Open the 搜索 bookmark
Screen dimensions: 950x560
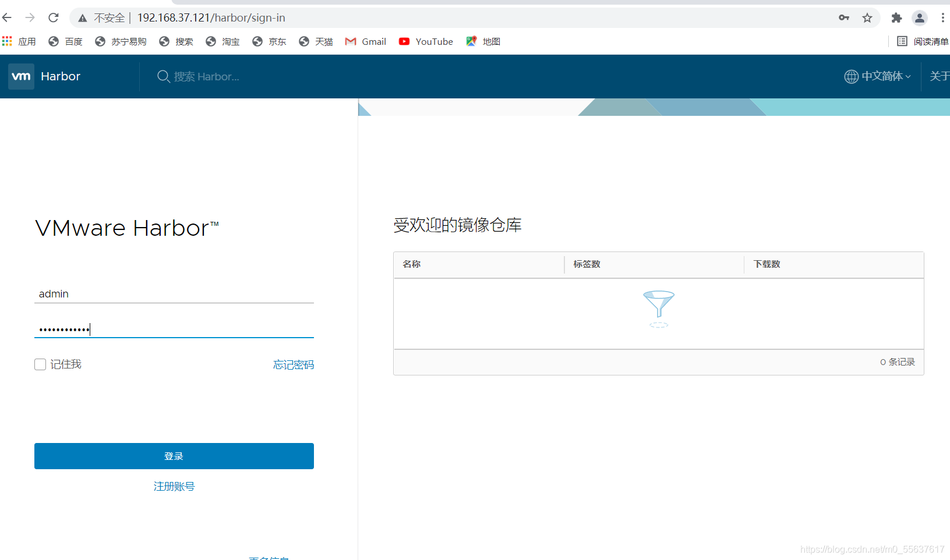click(x=176, y=41)
